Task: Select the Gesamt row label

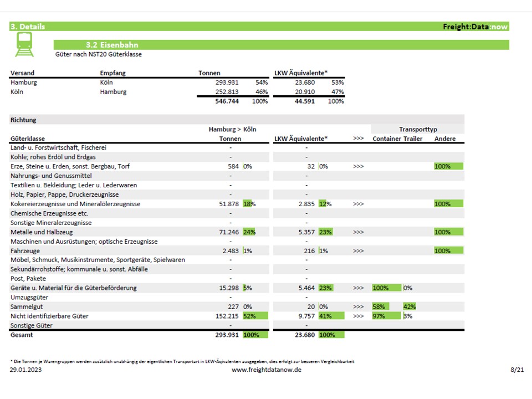Action: (x=22, y=335)
